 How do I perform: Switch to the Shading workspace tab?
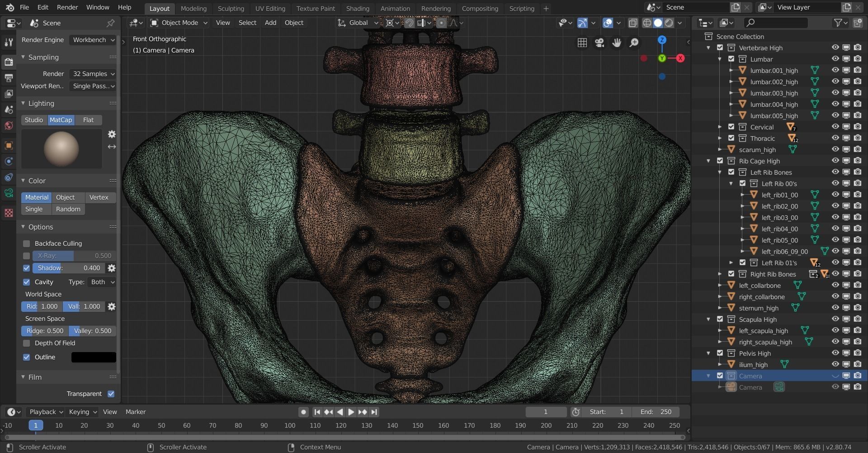(x=358, y=8)
